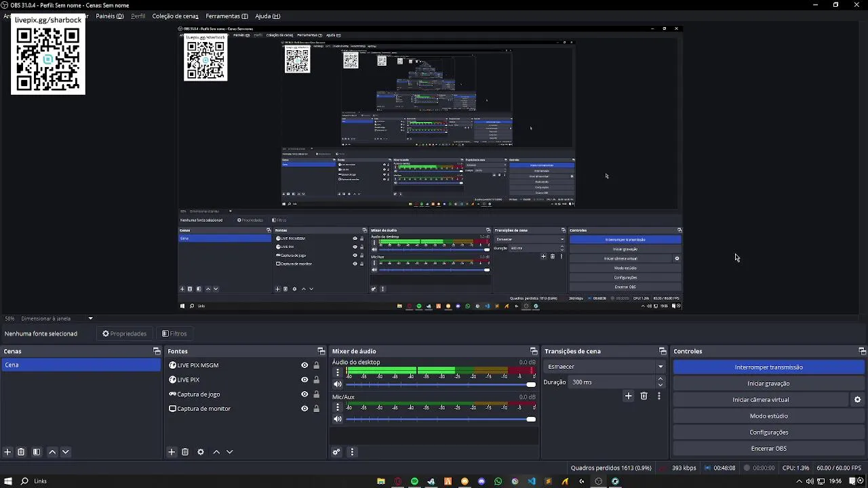The image size is (868, 488).
Task: Remove selected scene using Cenas trash icon
Action: [x=21, y=452]
